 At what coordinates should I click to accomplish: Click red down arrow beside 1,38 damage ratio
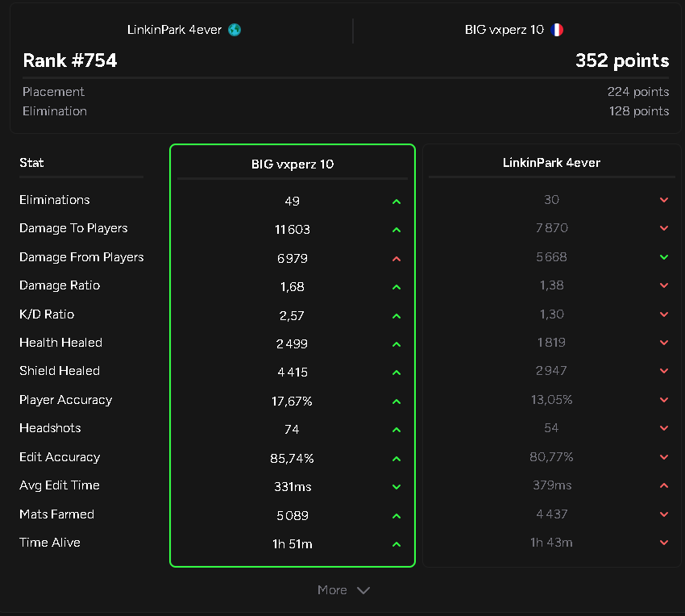pyautogui.click(x=664, y=285)
